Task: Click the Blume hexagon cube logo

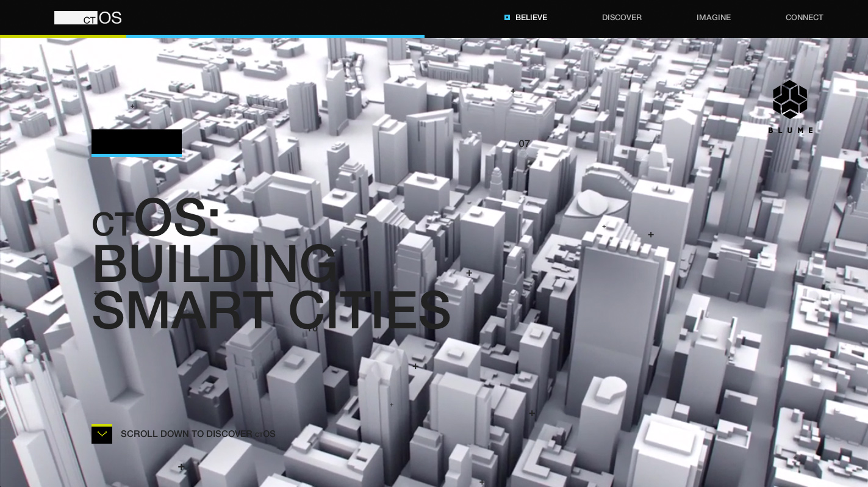Action: point(790,99)
